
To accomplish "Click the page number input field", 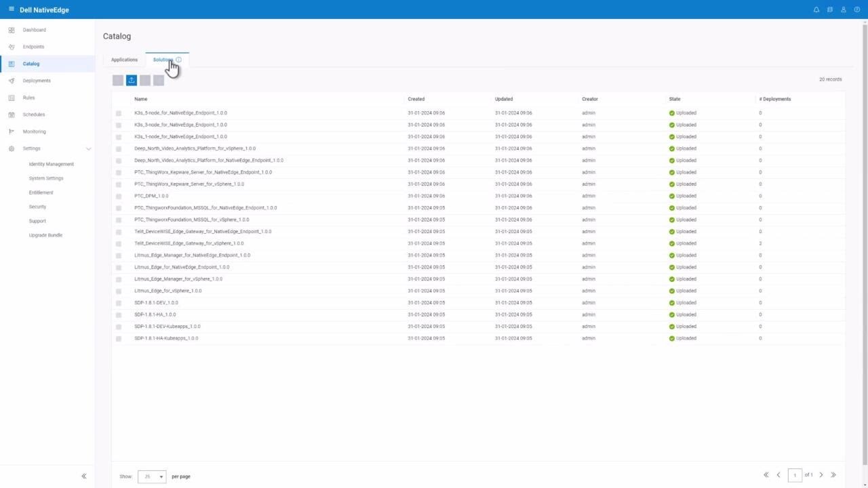I will tap(795, 475).
